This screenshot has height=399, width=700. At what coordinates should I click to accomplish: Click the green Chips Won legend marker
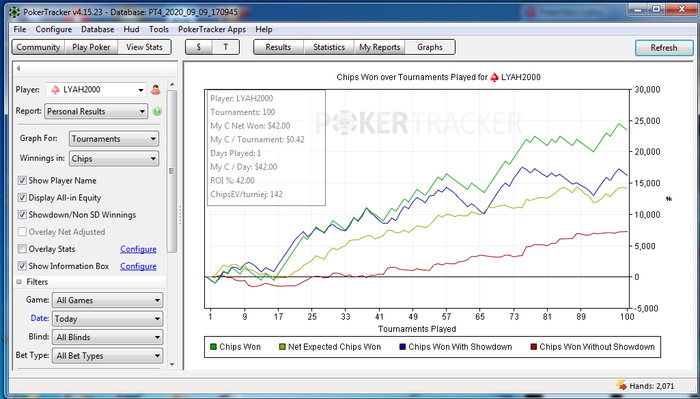pyautogui.click(x=213, y=347)
